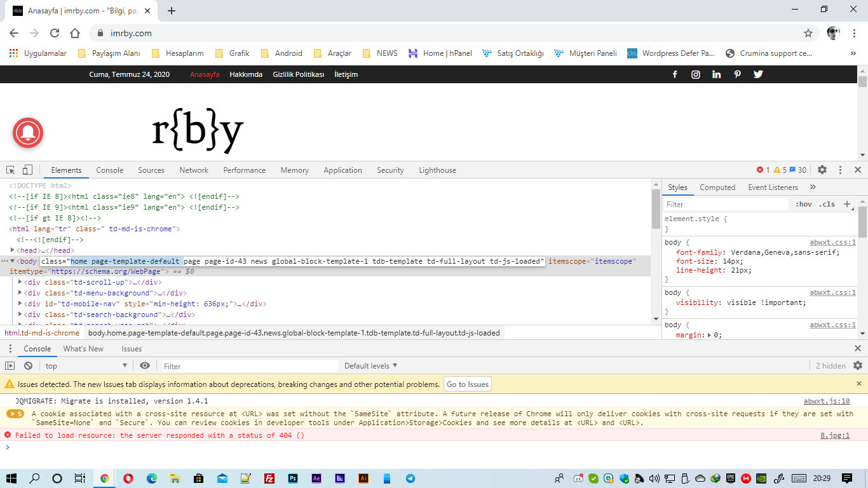The height and width of the screenshot is (488, 868).
Task: Click the Hakkımda navigation link
Action: [246, 74]
